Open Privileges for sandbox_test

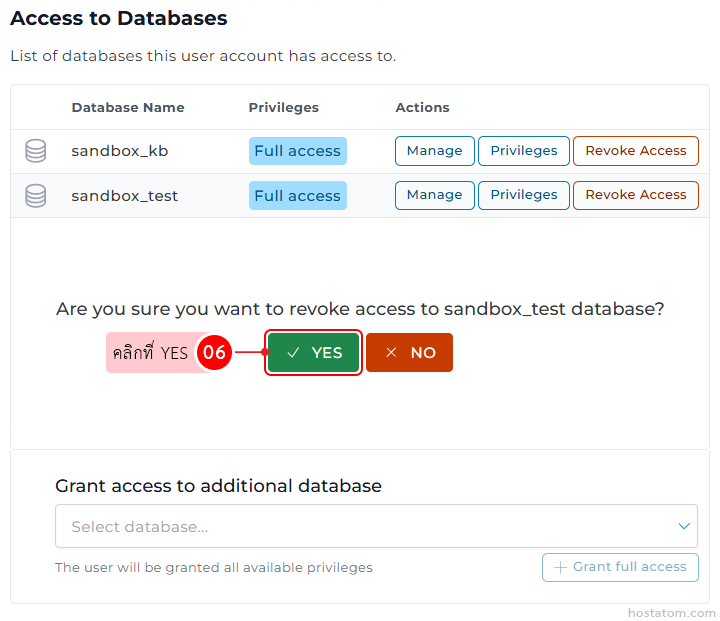point(523,195)
